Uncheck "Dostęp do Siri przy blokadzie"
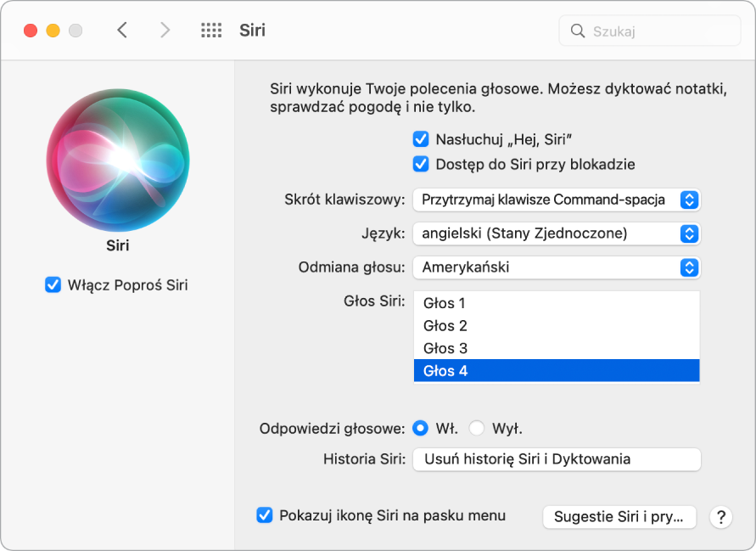Screen dimensions: 756x551 point(419,165)
